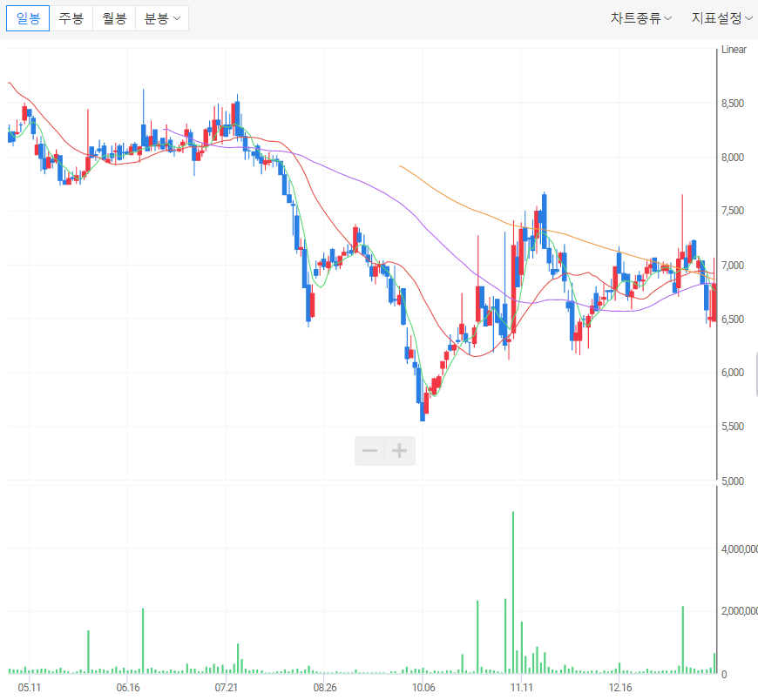Click the 8,500 price axis label
This screenshot has width=758, height=700.
point(733,104)
